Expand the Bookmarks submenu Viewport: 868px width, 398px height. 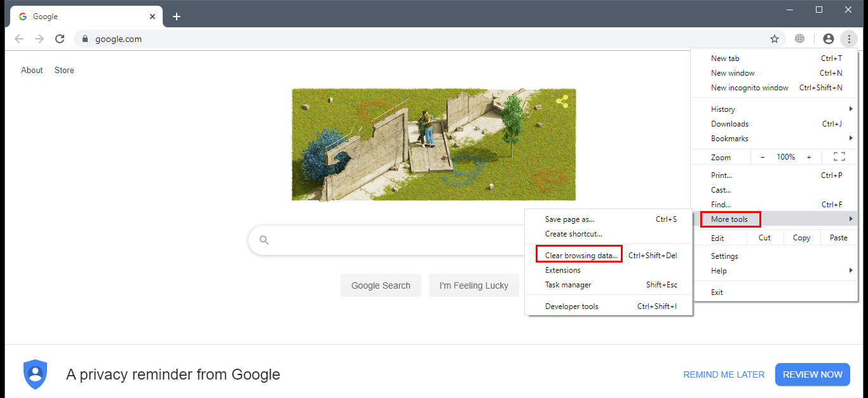(x=774, y=139)
